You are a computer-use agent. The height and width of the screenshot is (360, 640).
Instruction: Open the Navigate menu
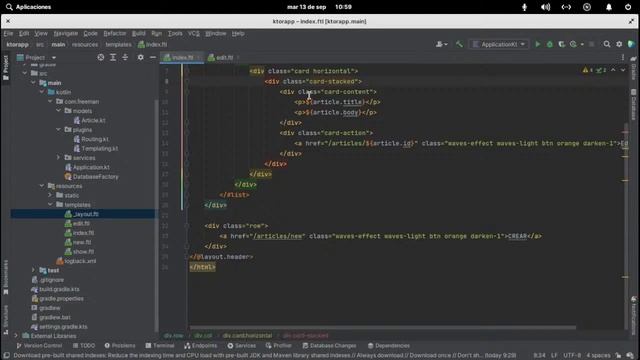click(x=65, y=33)
